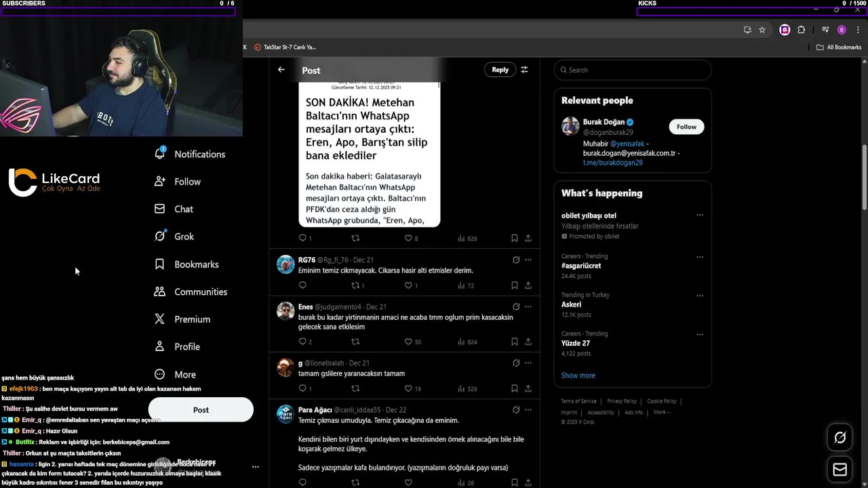Open the TakStar St-7 Canlı Ya... bookmark
This screenshot has width=868, height=488.
point(285,47)
